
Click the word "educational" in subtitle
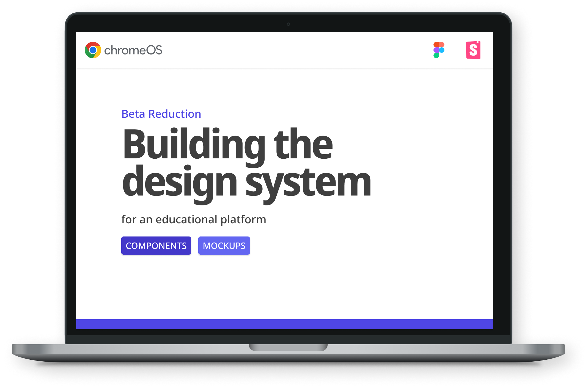coord(186,219)
